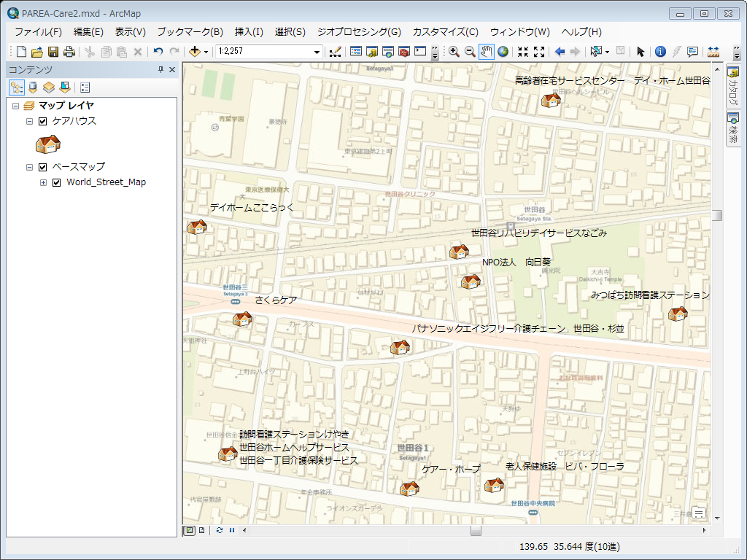Open the カスタマイズ(C) menu

coord(446,32)
